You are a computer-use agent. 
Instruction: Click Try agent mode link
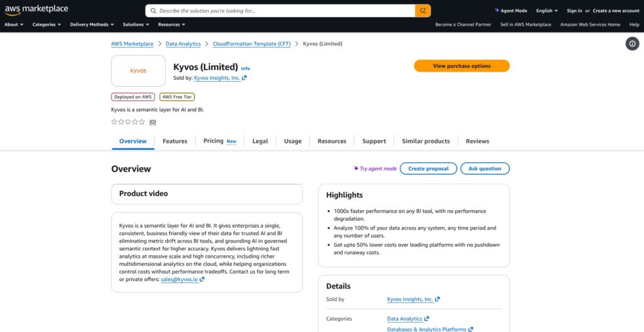point(375,169)
